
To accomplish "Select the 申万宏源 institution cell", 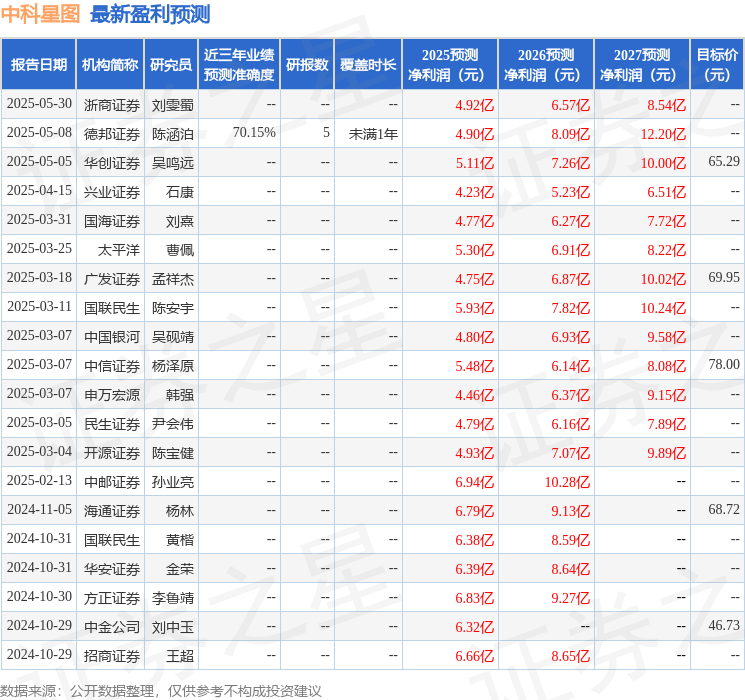I will point(112,395).
